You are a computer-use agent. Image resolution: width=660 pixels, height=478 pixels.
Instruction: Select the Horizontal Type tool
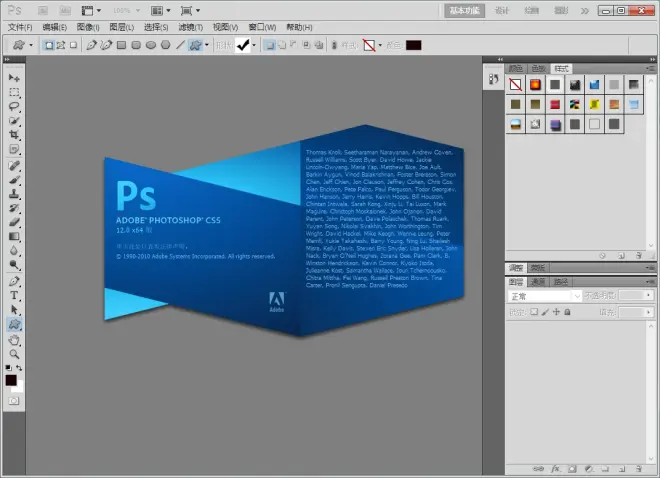[x=15, y=296]
